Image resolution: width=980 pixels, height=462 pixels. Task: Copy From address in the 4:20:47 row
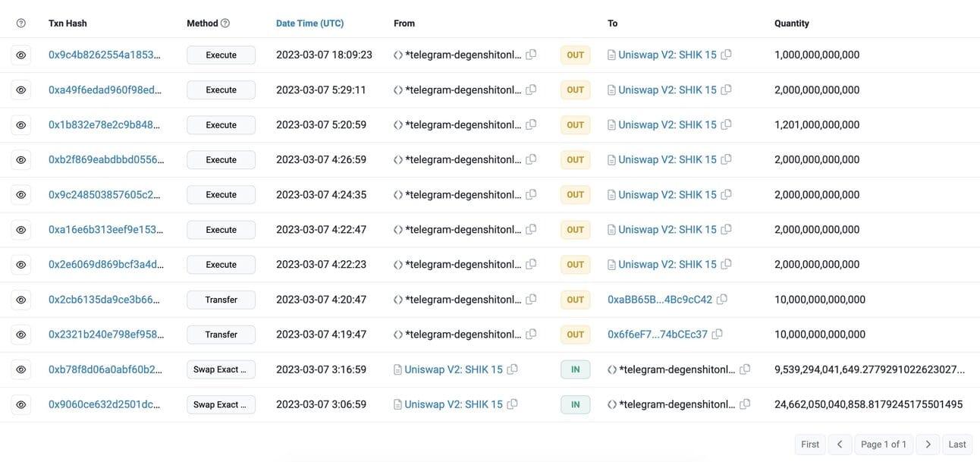[531, 300]
